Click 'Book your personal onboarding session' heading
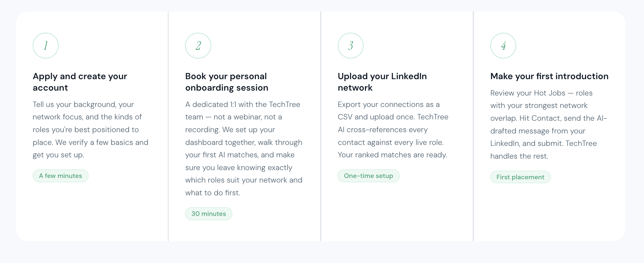 click(227, 82)
